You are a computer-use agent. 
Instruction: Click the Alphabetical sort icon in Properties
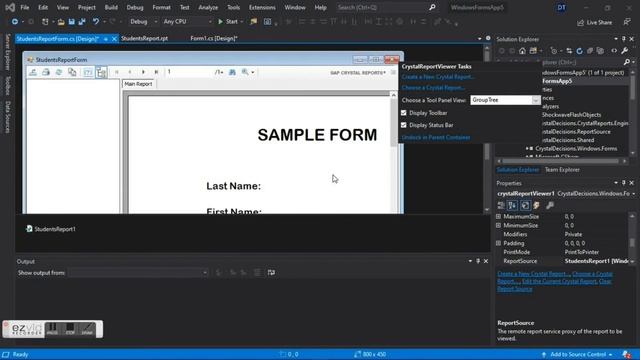click(x=513, y=205)
